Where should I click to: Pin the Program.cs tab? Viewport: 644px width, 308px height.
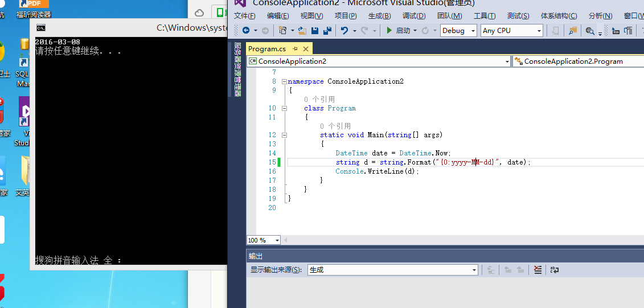295,49
